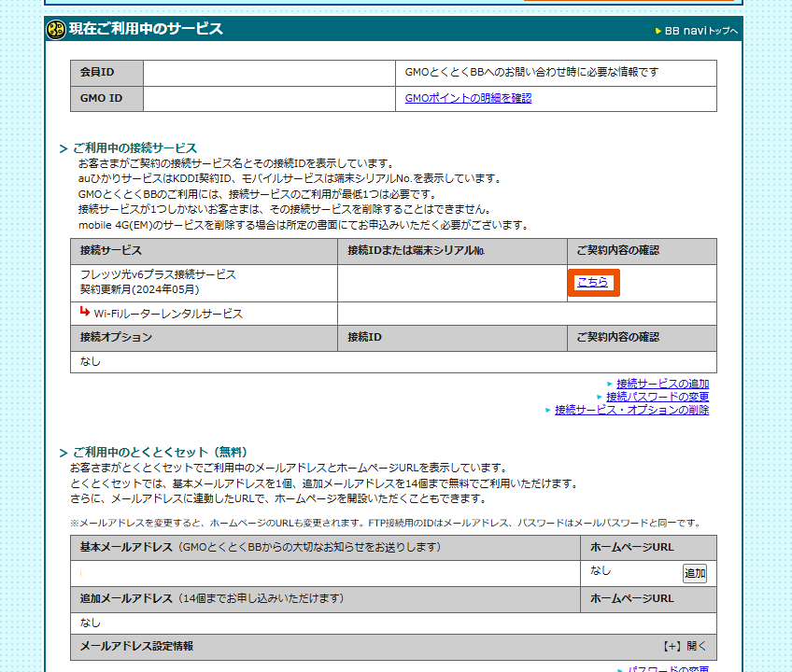Click the empty 会員ID value cell

pos(269,73)
